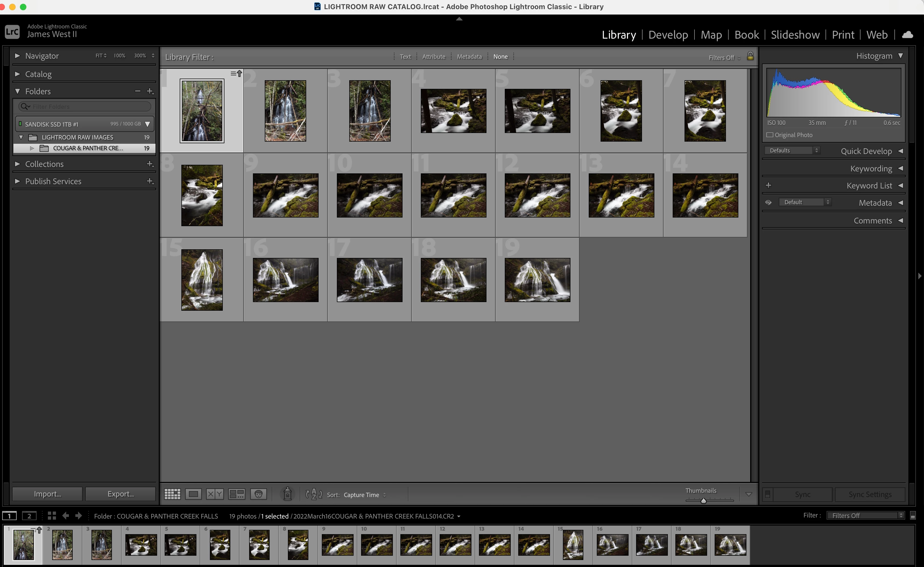Open the Quick Develop Defaults preset dropdown
This screenshot has height=567, width=924.
pyautogui.click(x=792, y=150)
